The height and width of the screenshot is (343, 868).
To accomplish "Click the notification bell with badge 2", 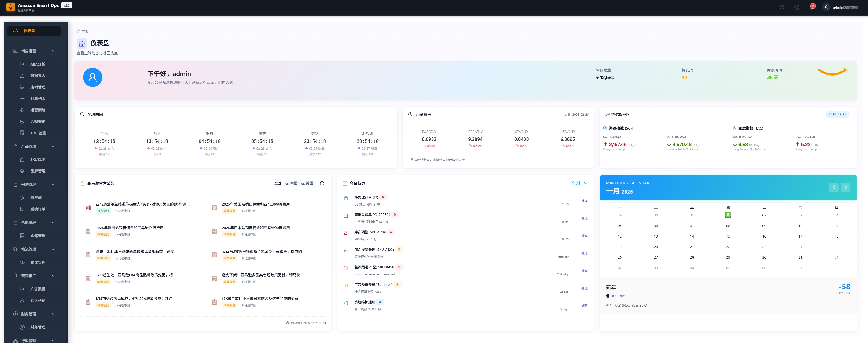I will (x=811, y=7).
